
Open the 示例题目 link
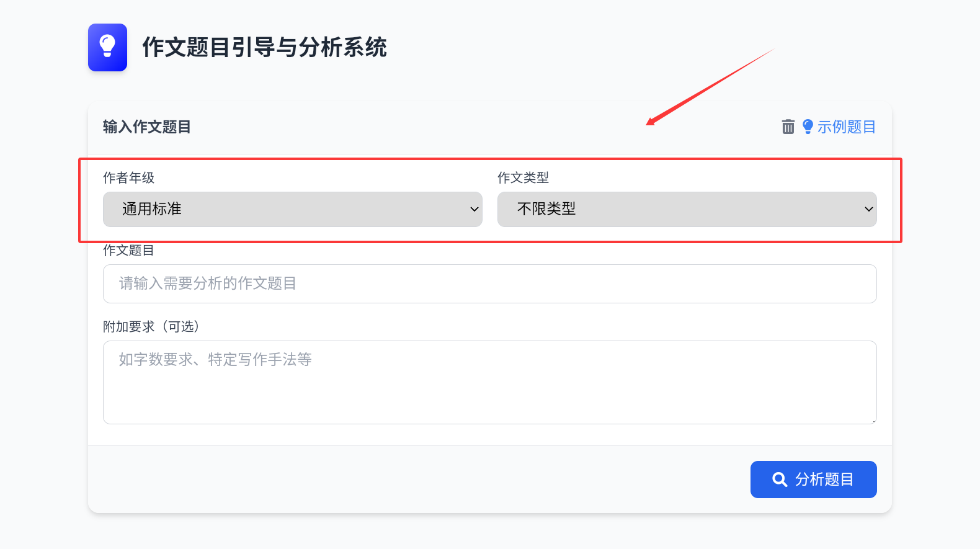click(x=846, y=127)
